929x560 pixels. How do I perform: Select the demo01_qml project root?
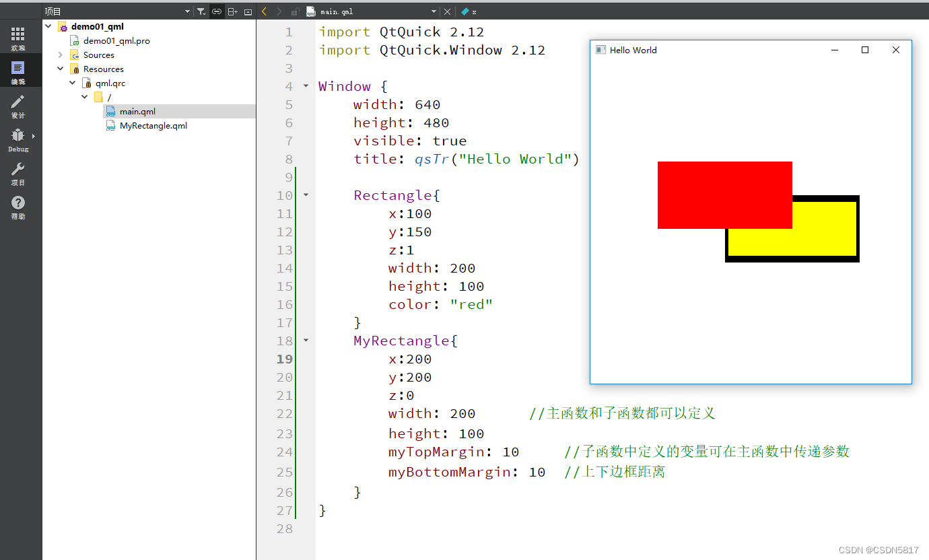coord(98,26)
